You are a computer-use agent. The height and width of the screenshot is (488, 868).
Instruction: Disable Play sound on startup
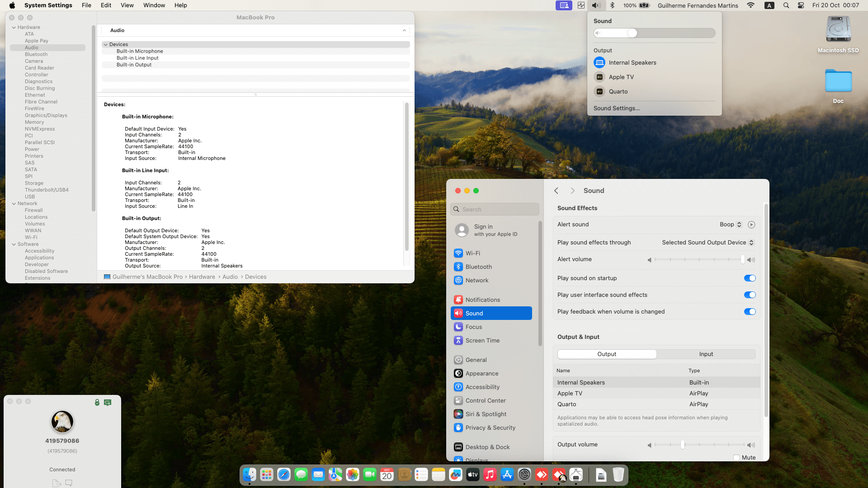pyautogui.click(x=750, y=278)
